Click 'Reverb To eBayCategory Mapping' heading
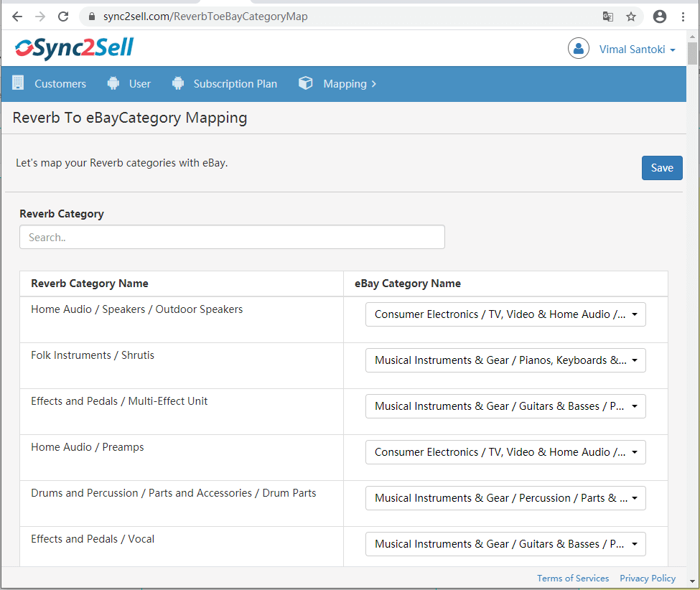 click(x=129, y=118)
